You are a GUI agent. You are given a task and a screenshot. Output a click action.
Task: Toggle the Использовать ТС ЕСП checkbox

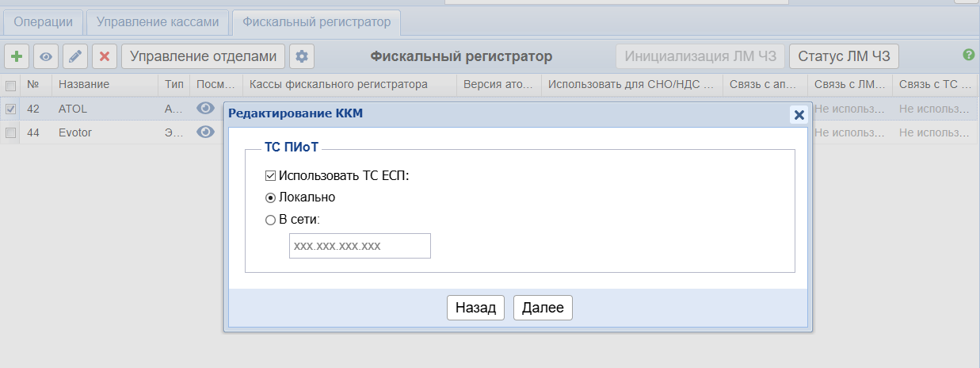pyautogui.click(x=271, y=175)
